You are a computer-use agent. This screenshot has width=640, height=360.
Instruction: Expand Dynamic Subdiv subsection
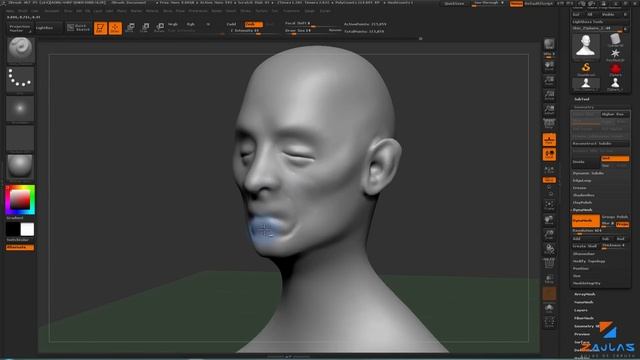pyautogui.click(x=589, y=173)
